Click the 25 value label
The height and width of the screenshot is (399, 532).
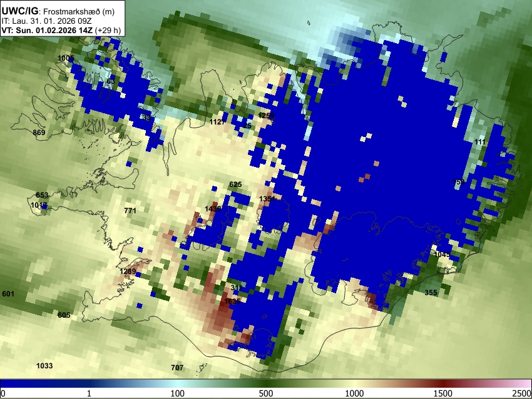(x=247, y=126)
